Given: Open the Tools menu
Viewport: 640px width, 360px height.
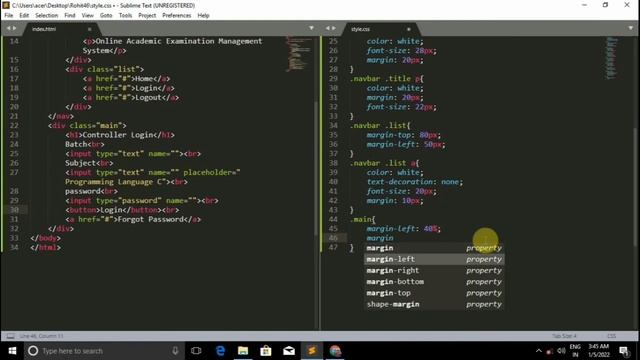Looking at the screenshot, I should coord(125,16).
